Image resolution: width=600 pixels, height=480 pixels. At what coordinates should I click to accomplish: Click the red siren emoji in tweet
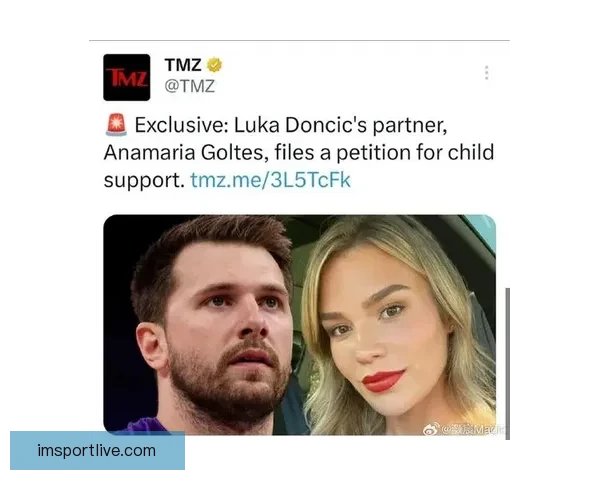pos(115,127)
